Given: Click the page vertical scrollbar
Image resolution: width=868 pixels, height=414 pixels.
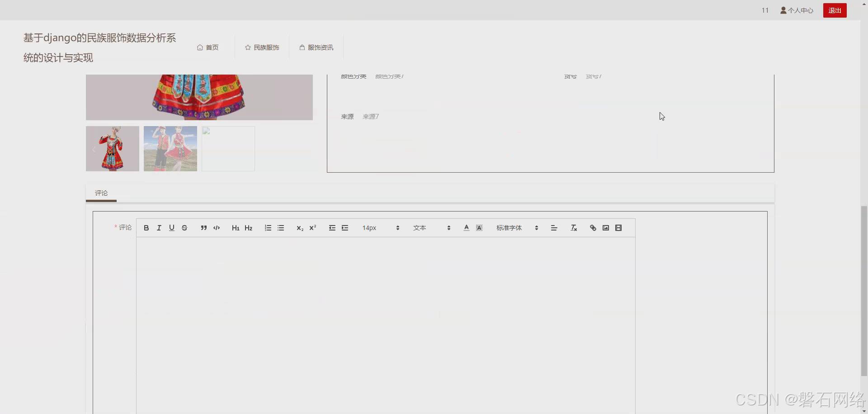Looking at the screenshot, I should pyautogui.click(x=864, y=291).
